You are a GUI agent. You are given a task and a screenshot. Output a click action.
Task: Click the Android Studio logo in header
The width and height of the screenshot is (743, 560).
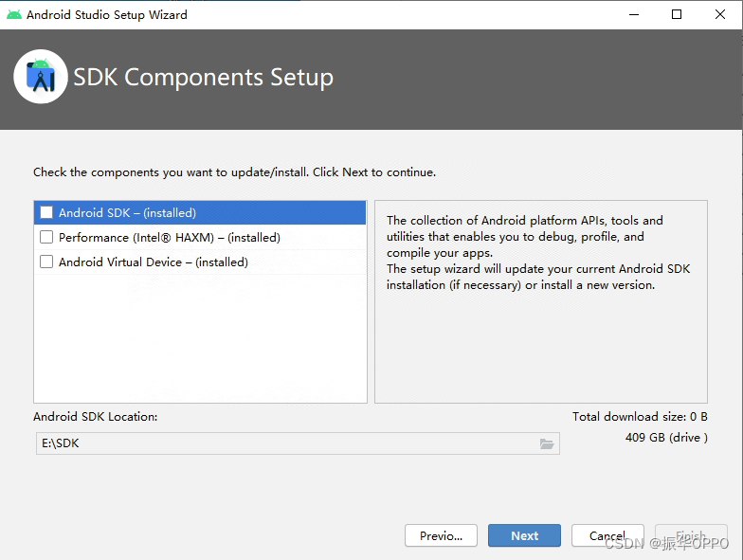(41, 77)
